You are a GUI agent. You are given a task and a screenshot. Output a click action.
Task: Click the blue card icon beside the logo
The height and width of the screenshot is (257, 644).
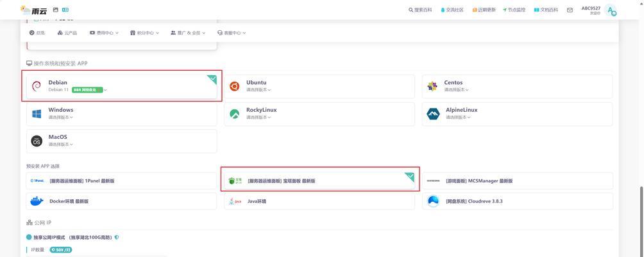65,10
